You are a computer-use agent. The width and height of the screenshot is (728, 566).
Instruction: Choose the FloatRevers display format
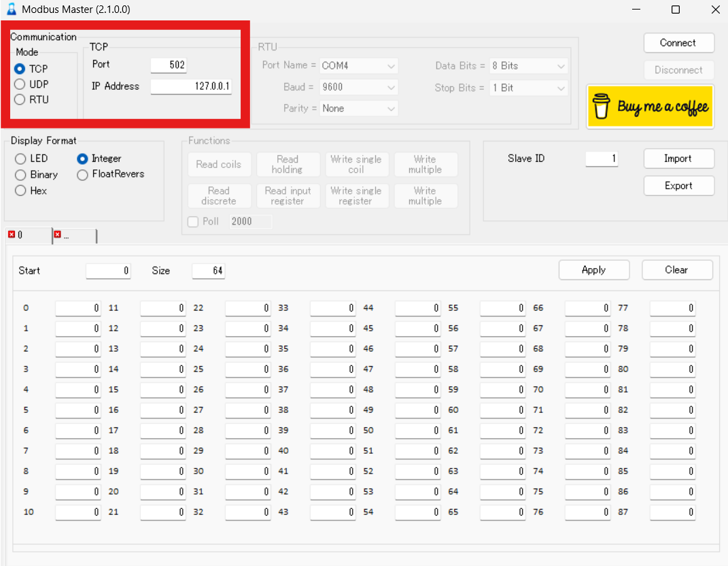(82, 175)
